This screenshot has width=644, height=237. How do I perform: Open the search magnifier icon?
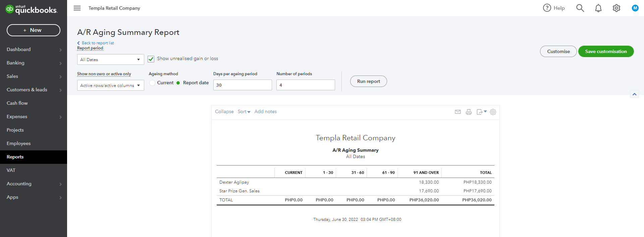[580, 8]
